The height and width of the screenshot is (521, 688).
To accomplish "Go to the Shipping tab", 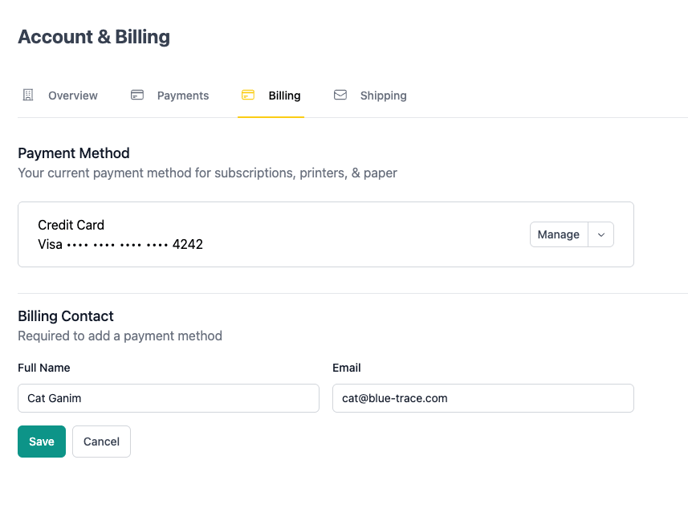I will pyautogui.click(x=383, y=96).
